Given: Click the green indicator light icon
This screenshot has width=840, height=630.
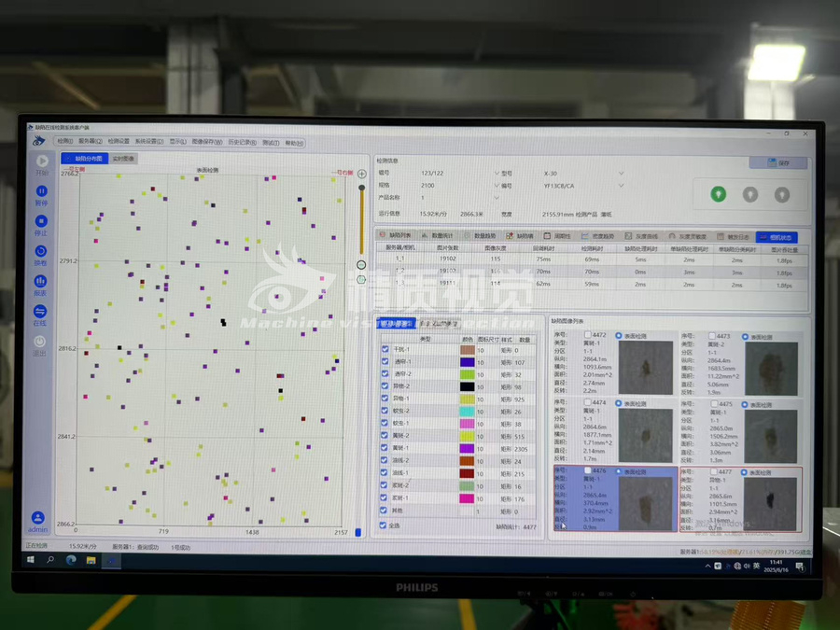Looking at the screenshot, I should pos(718,194).
